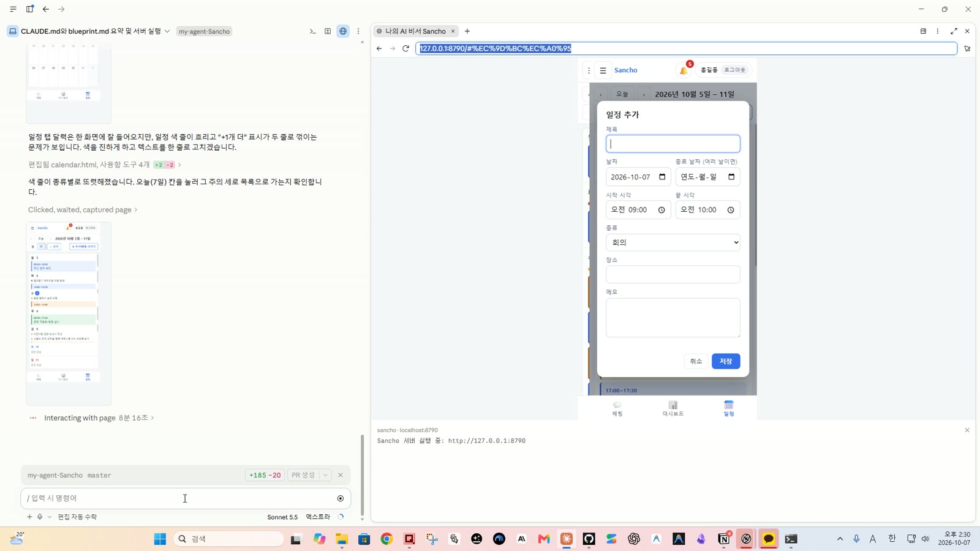This screenshot has width=980, height=551.
Task: Open the preview panel three-dot options
Action: tap(938, 31)
